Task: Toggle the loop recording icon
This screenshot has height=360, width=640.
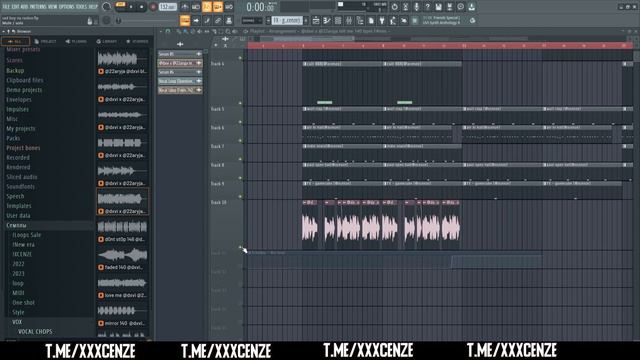Action: pyautogui.click(x=229, y=7)
